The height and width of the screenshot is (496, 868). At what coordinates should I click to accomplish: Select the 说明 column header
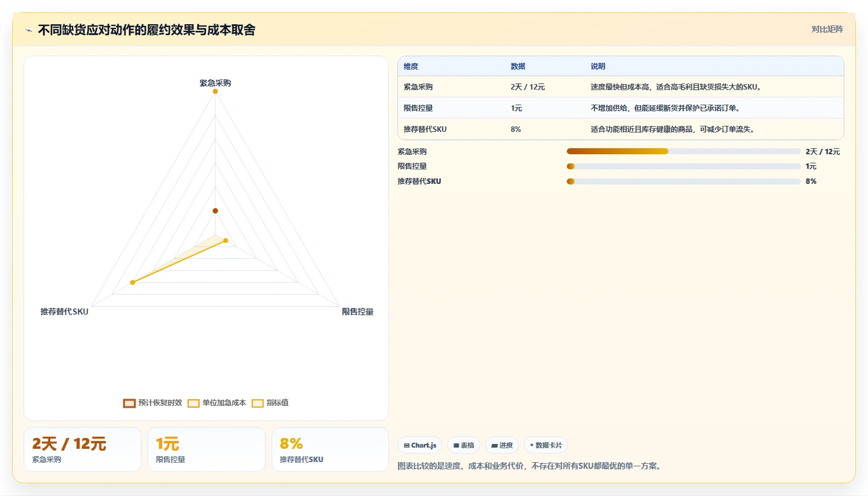598,67
